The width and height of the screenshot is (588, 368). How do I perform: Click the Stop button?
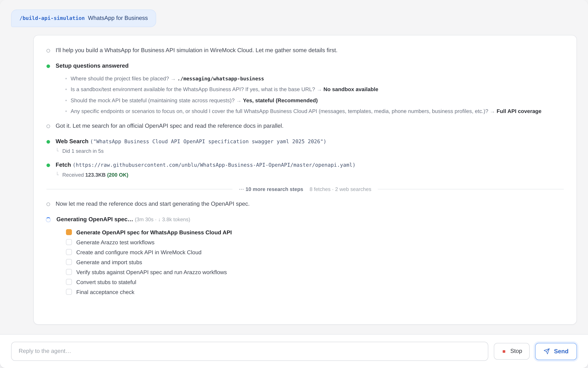512,351
